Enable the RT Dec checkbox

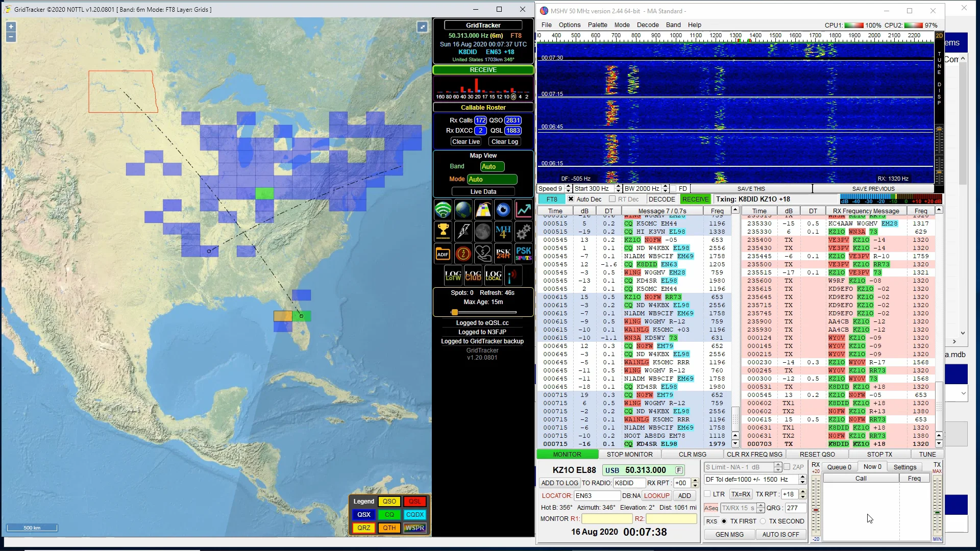coord(612,199)
